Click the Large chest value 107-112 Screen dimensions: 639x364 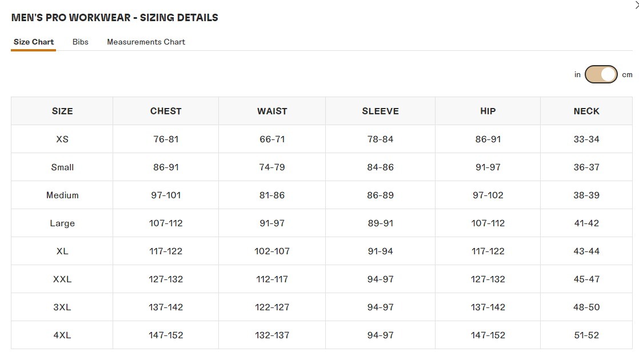point(166,223)
